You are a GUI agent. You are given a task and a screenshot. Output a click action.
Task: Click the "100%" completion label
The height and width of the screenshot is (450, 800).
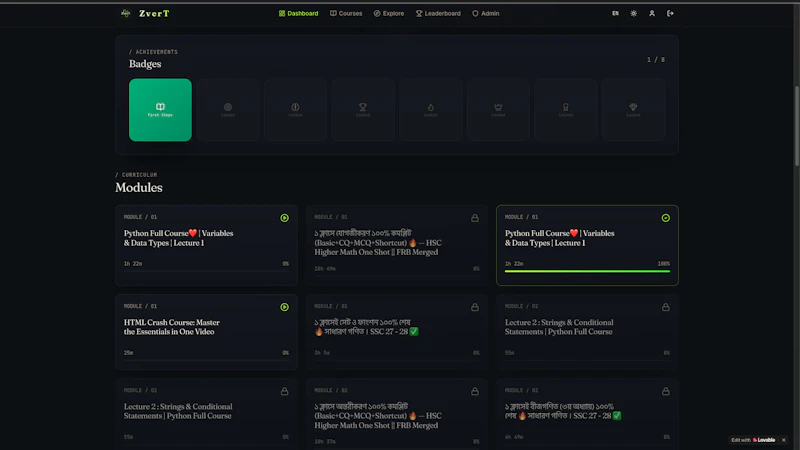664,264
